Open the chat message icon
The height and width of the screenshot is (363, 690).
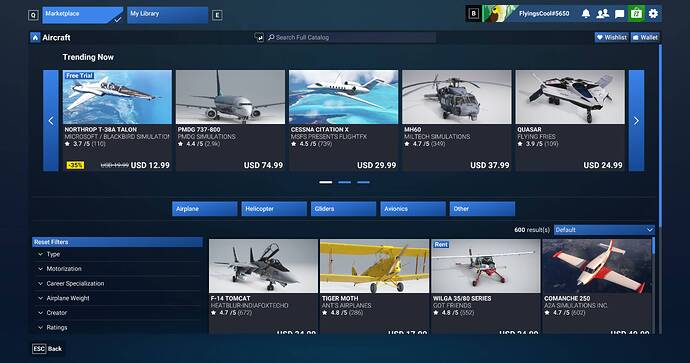coord(619,14)
